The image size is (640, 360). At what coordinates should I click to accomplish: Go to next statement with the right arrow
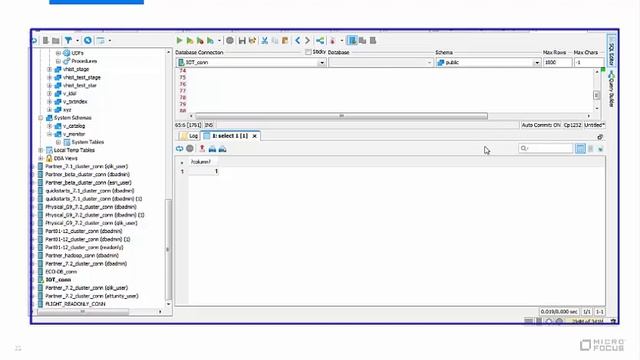click(307, 40)
